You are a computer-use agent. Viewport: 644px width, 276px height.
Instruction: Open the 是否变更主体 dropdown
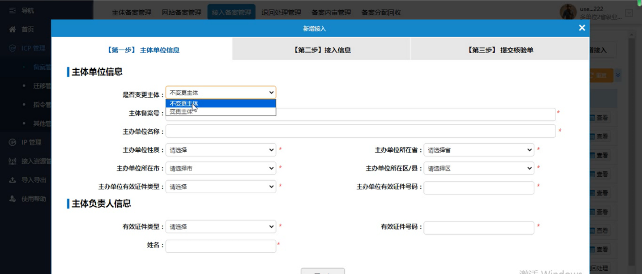(x=220, y=92)
